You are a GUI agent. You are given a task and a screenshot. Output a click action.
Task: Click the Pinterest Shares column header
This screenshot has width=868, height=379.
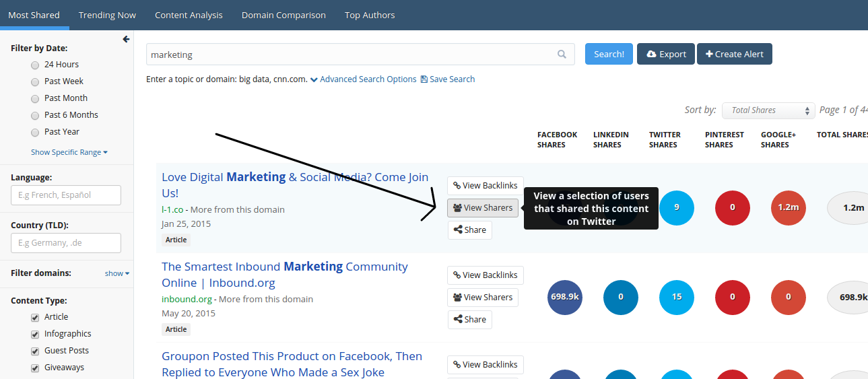click(725, 139)
